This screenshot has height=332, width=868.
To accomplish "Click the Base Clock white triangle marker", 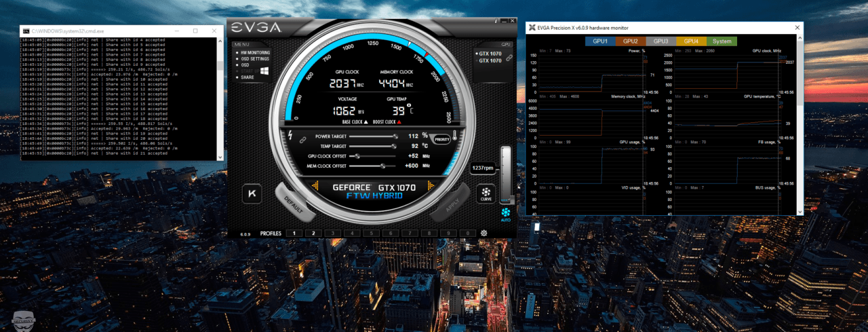I will (367, 122).
